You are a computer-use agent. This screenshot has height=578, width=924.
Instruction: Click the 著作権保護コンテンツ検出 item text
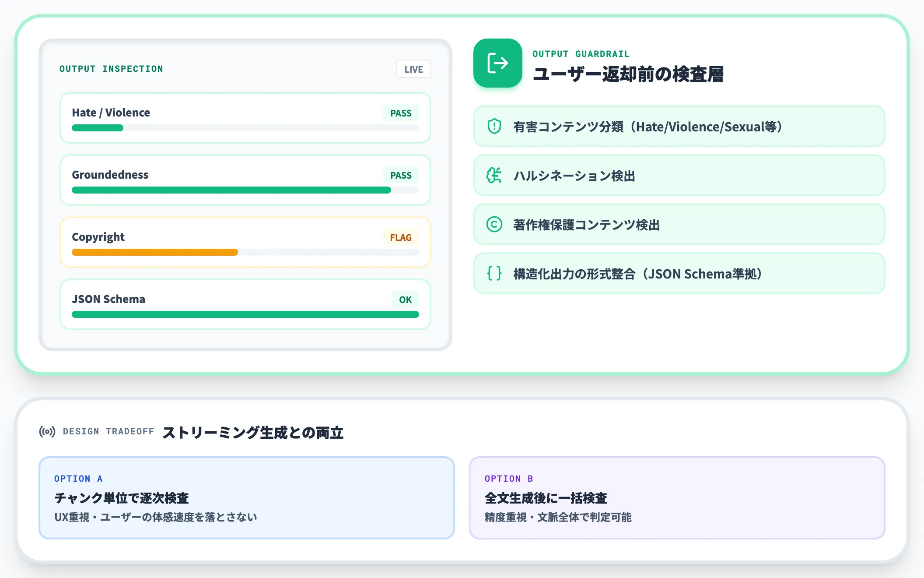(587, 225)
